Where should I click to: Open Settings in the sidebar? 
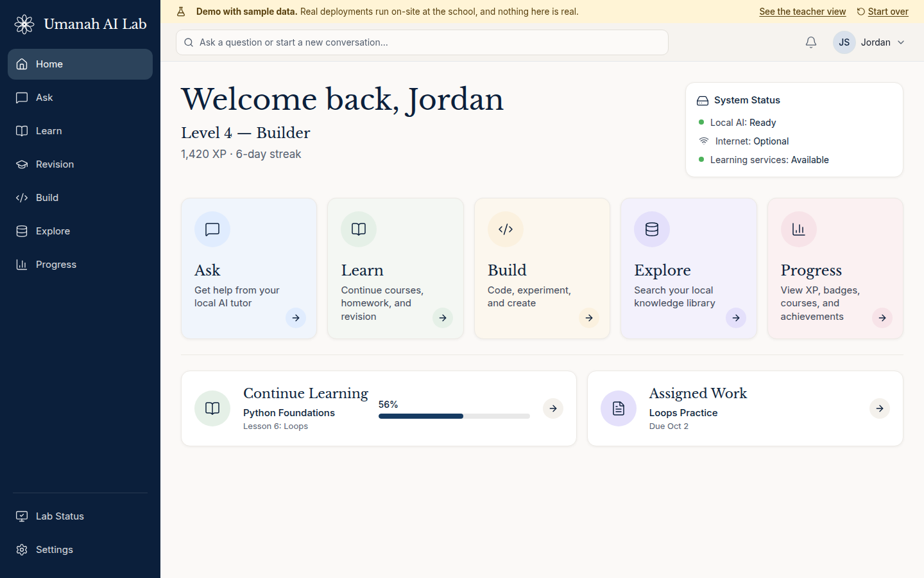click(x=80, y=550)
